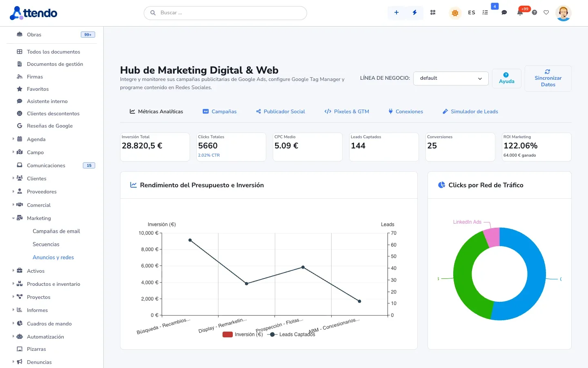Open the notifications bell icon
The width and height of the screenshot is (588, 368).
[520, 13]
